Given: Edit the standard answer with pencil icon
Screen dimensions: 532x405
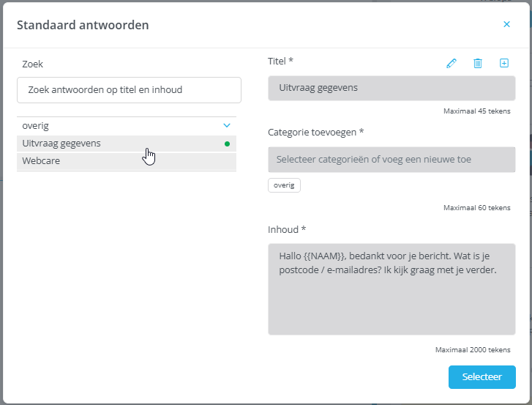Looking at the screenshot, I should point(452,63).
